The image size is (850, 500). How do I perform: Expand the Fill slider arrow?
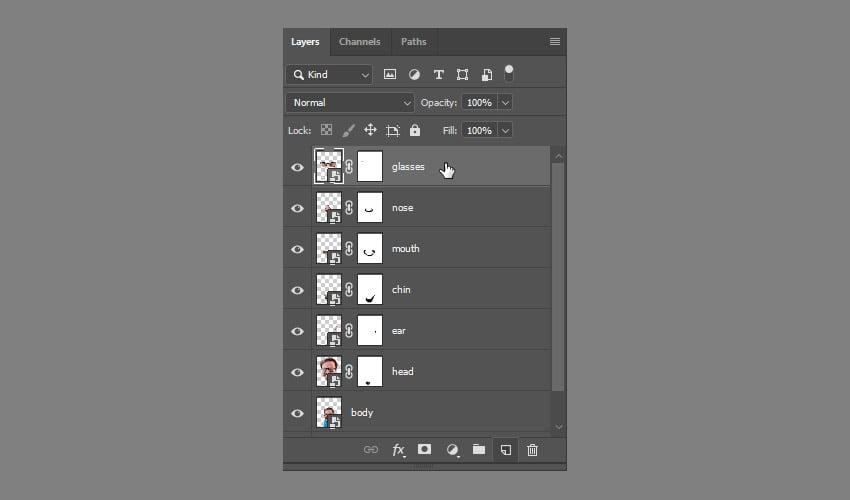coord(505,131)
